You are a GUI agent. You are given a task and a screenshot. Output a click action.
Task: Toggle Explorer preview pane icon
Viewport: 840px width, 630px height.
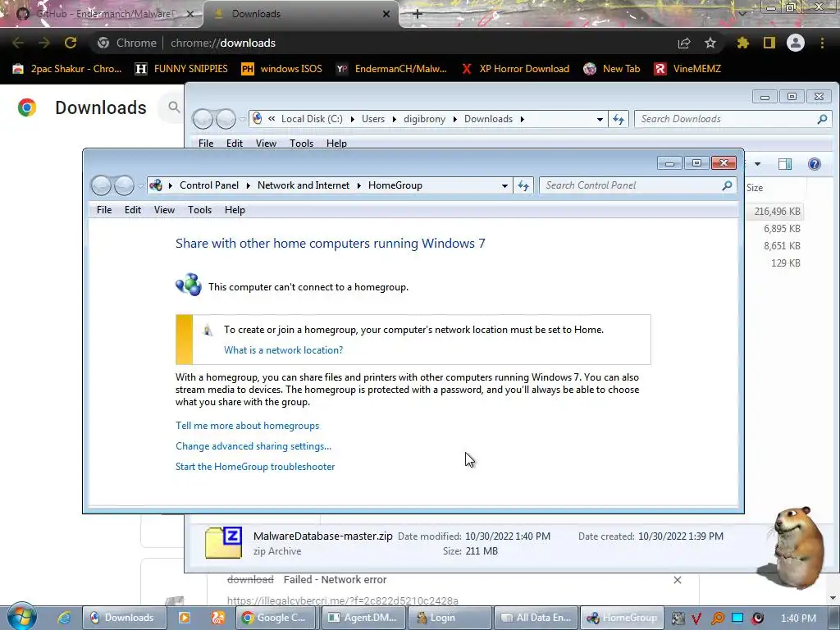785,164
